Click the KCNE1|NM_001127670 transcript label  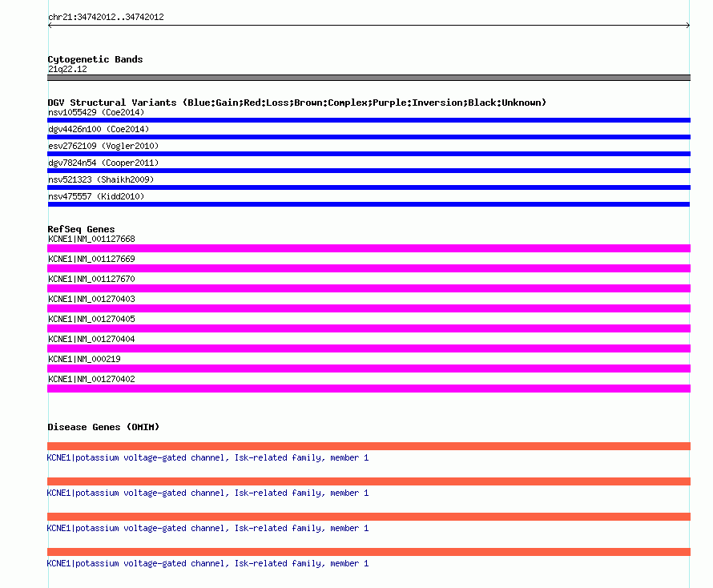91,280
